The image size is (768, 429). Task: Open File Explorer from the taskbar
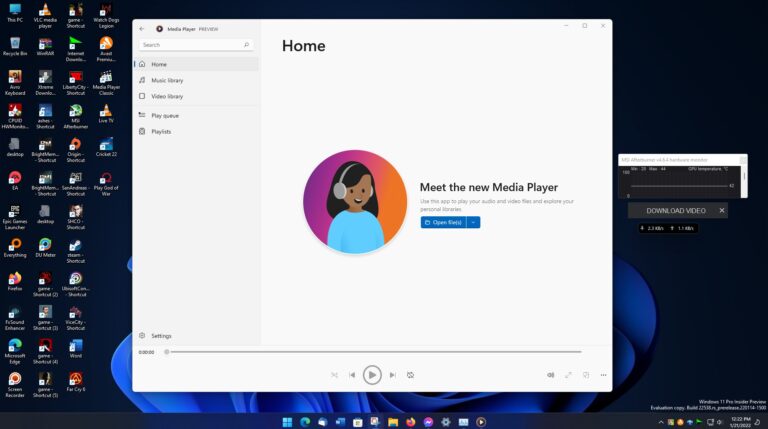[x=393, y=422]
